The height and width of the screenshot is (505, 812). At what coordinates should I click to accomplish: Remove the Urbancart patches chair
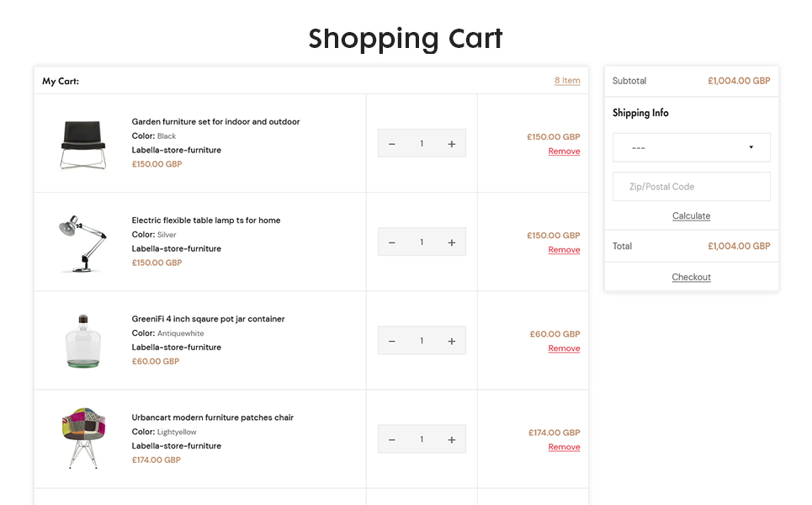(564, 447)
